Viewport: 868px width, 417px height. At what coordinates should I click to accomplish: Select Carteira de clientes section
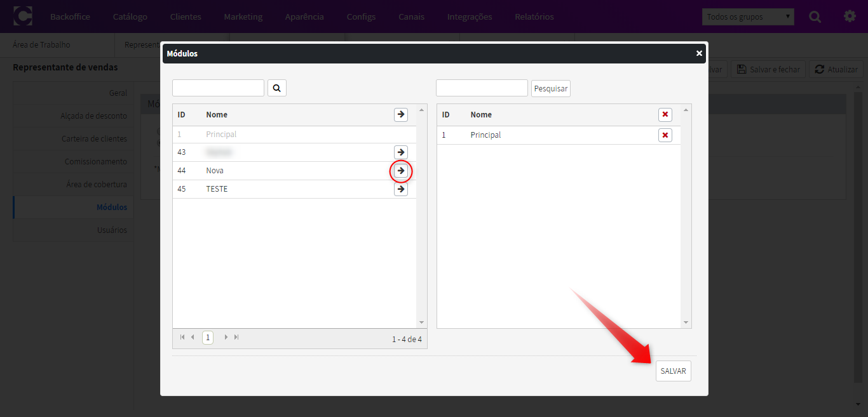[73, 138]
